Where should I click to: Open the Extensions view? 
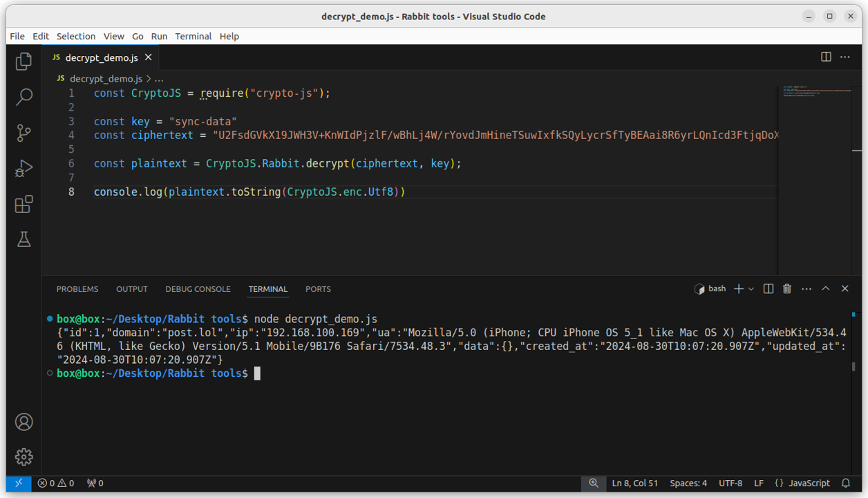pos(24,204)
